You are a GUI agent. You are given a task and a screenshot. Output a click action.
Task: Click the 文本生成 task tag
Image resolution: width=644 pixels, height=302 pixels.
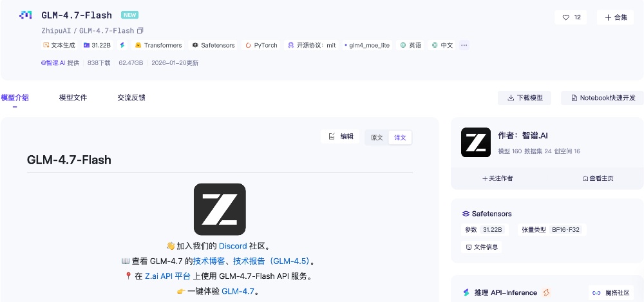59,45
